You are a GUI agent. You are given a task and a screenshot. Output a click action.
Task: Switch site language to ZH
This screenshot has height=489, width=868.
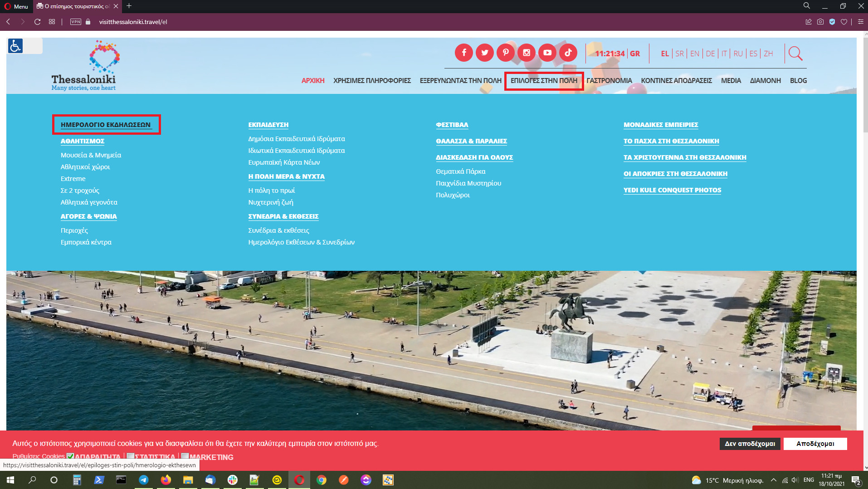tap(768, 54)
